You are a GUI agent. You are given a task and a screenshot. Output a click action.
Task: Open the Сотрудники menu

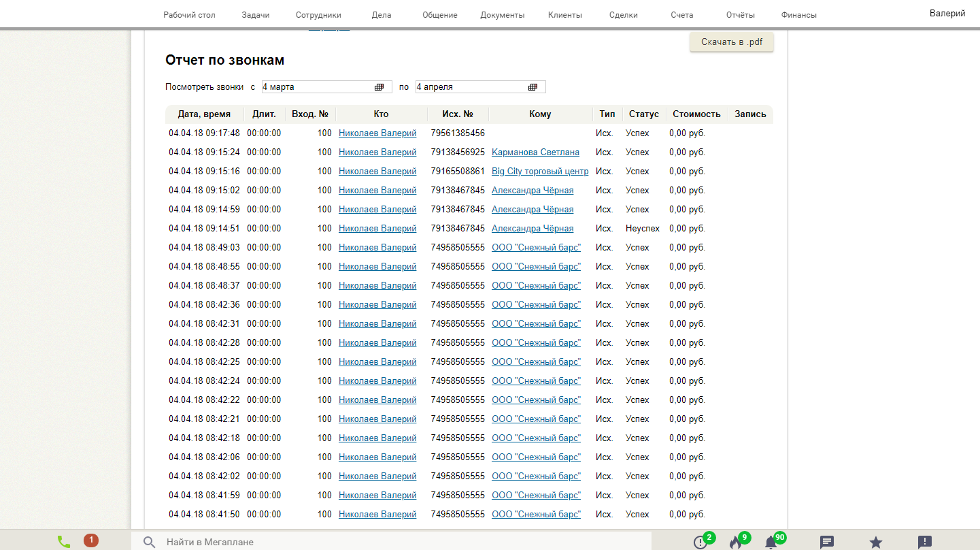(x=318, y=15)
